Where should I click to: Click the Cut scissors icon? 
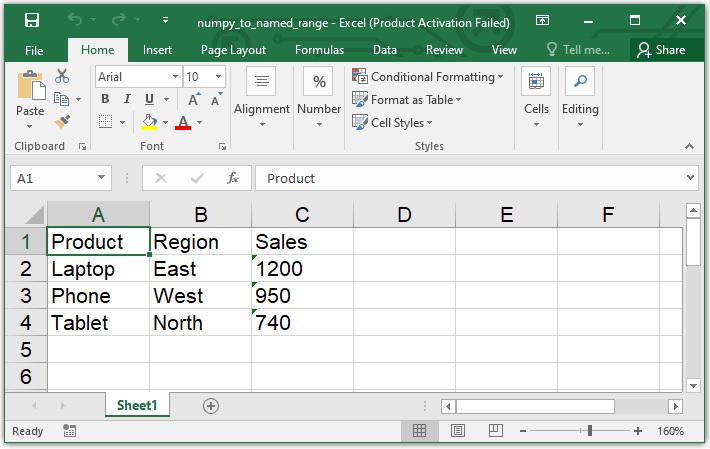[62, 76]
